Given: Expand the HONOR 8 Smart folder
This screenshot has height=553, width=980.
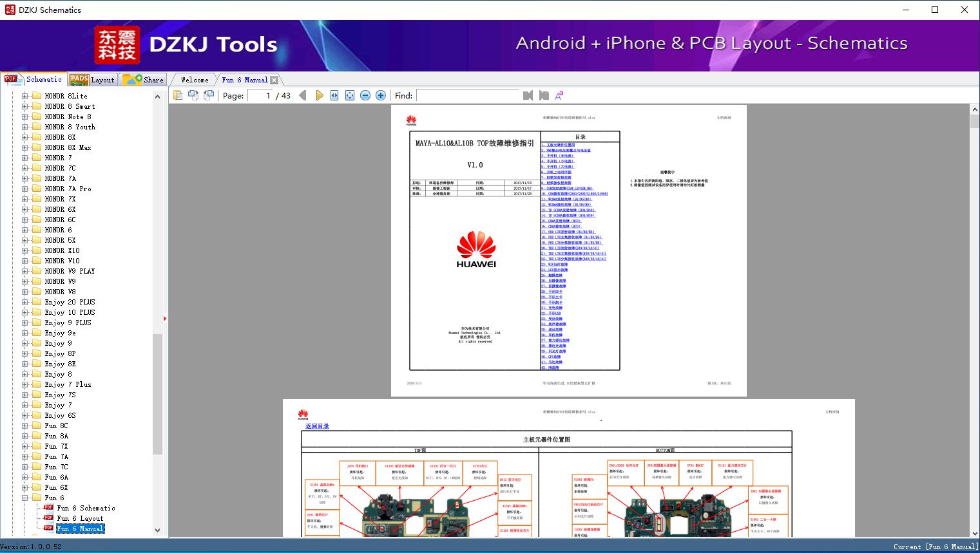Looking at the screenshot, I should tap(25, 106).
